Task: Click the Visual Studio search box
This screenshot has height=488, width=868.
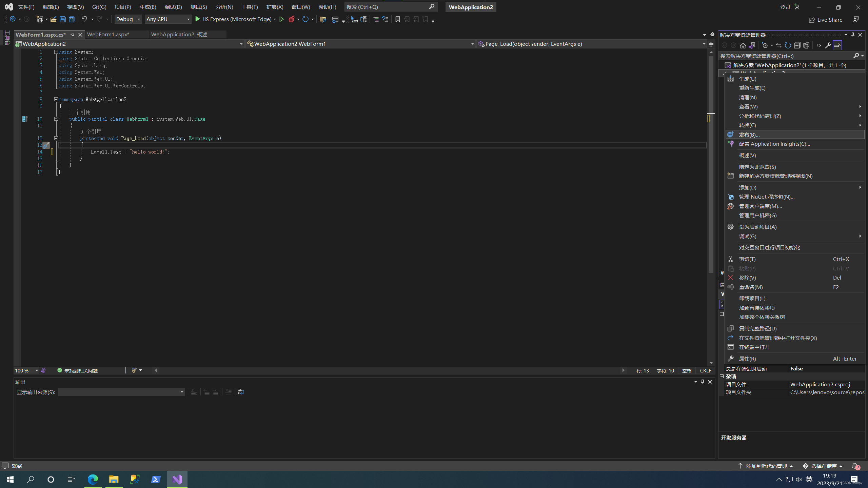Action: click(387, 7)
